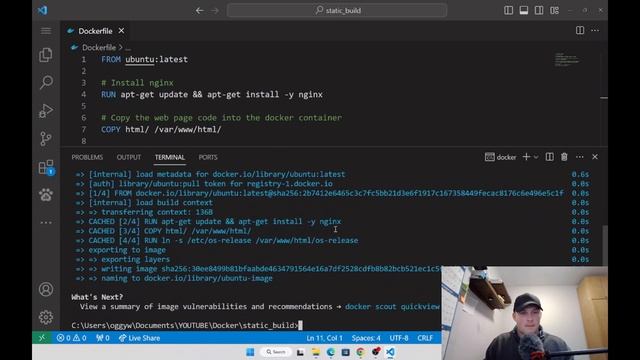Image resolution: width=640 pixels, height=360 pixels.
Task: Open Visual Studio Code taskbar icon
Action: [x=390, y=352]
